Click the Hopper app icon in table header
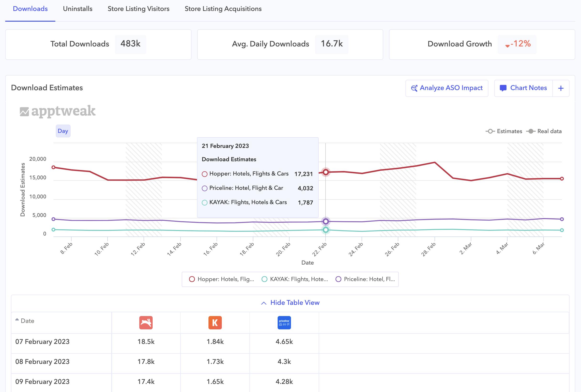581x392 pixels. pyautogui.click(x=146, y=323)
